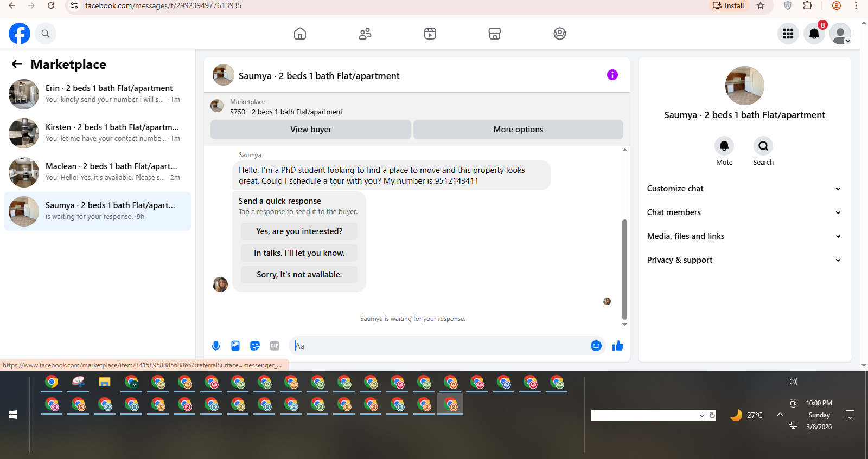Open the taskbar address dropdown arrow
Screen dimensions: 868x459
[x=701, y=416]
